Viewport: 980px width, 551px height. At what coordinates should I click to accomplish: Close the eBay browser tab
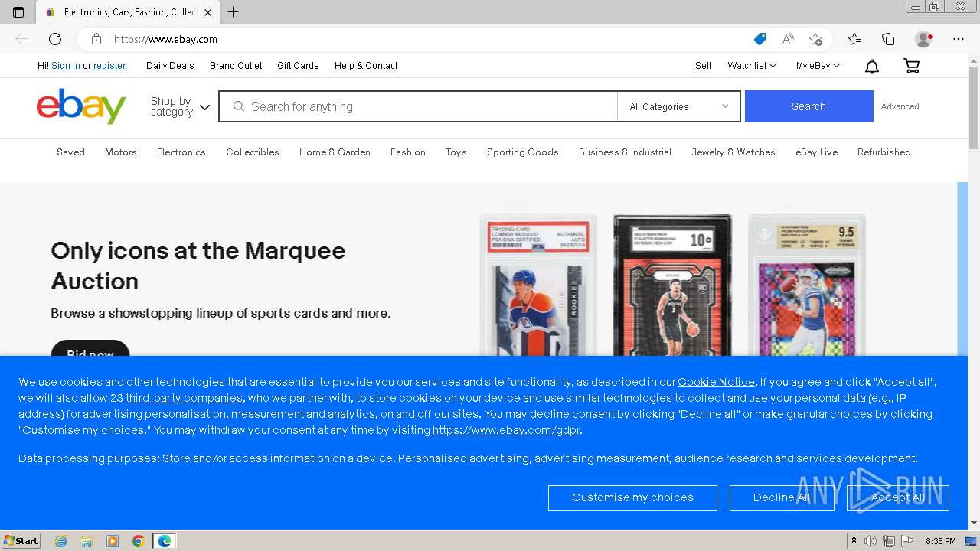point(207,12)
